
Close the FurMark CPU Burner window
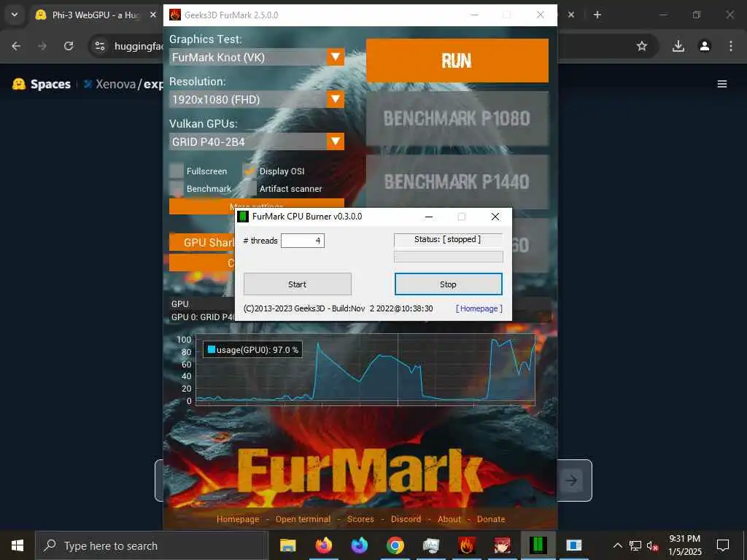click(495, 217)
